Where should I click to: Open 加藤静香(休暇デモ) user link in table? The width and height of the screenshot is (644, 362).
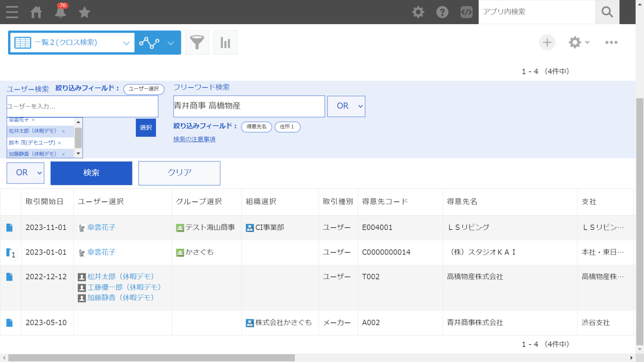pyautogui.click(x=121, y=298)
